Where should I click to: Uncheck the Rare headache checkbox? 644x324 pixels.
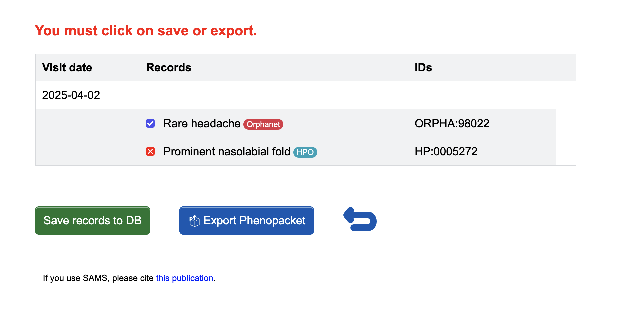point(150,124)
